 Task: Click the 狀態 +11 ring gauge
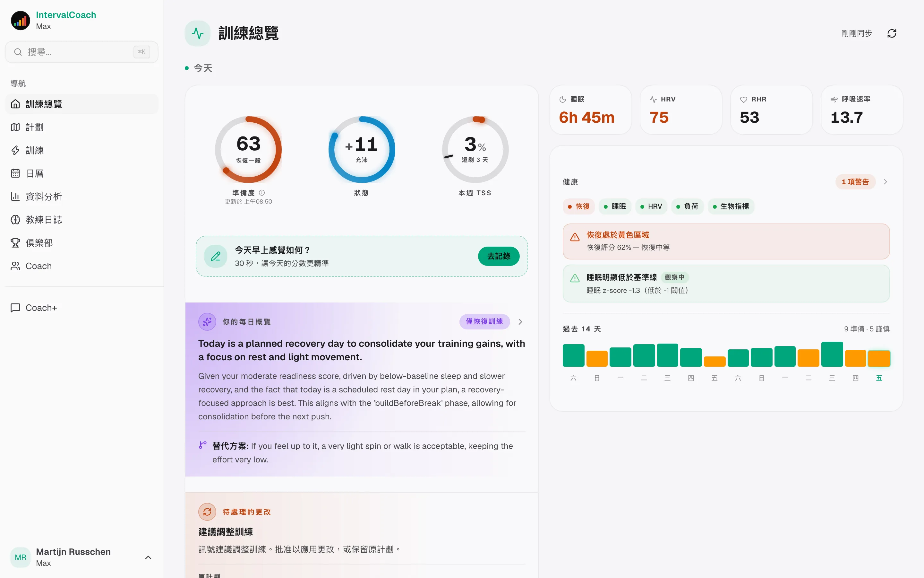point(362,149)
